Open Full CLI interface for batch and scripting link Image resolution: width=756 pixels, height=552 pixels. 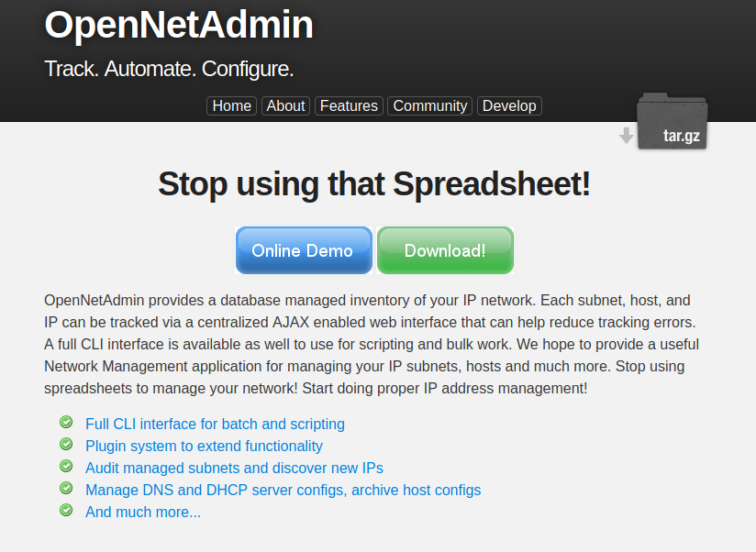[x=215, y=424]
